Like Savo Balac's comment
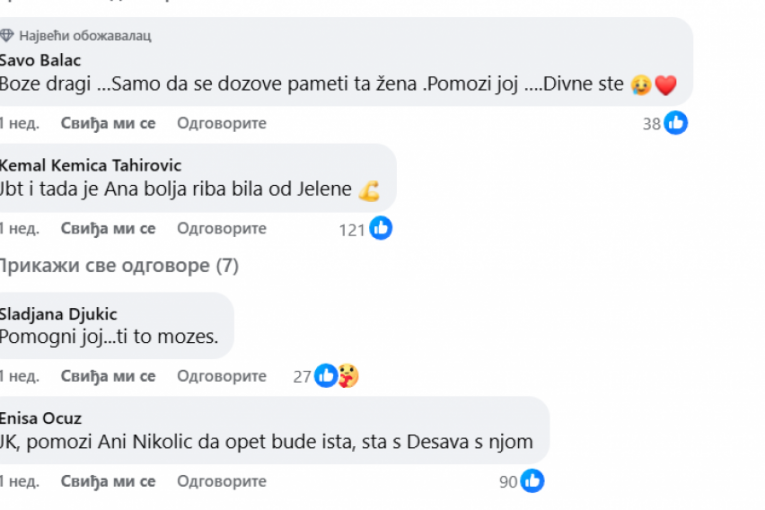Viewport: 765px width, 510px height. pyautogui.click(x=108, y=123)
